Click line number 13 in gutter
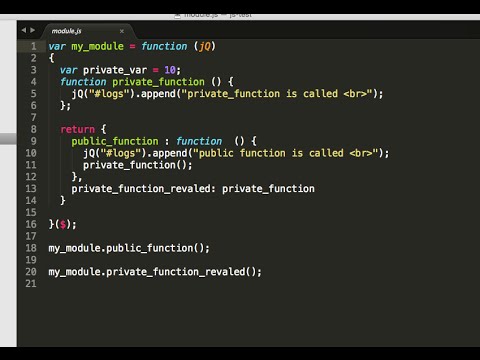The height and width of the screenshot is (360, 480). tap(31, 188)
